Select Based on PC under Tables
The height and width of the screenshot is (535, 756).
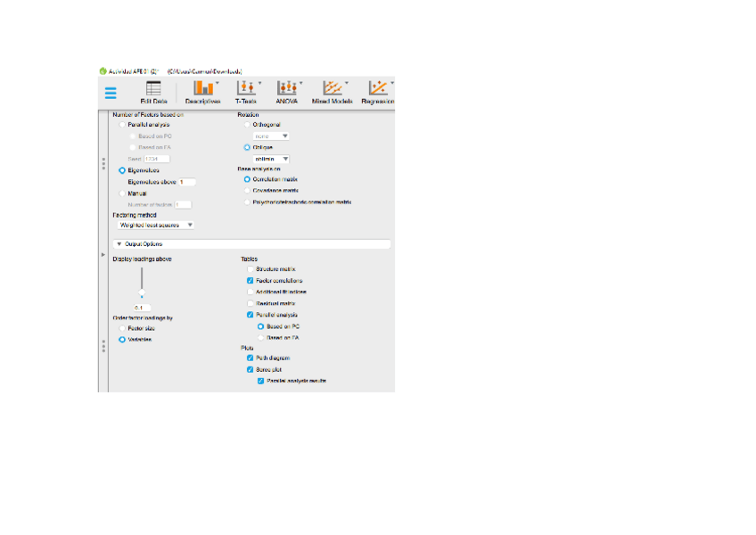pyautogui.click(x=261, y=326)
